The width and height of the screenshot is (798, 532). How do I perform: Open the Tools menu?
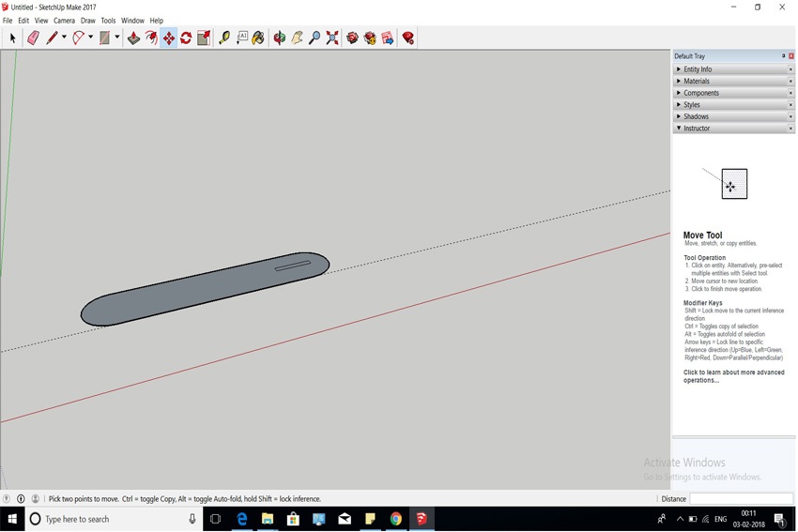[x=108, y=21]
